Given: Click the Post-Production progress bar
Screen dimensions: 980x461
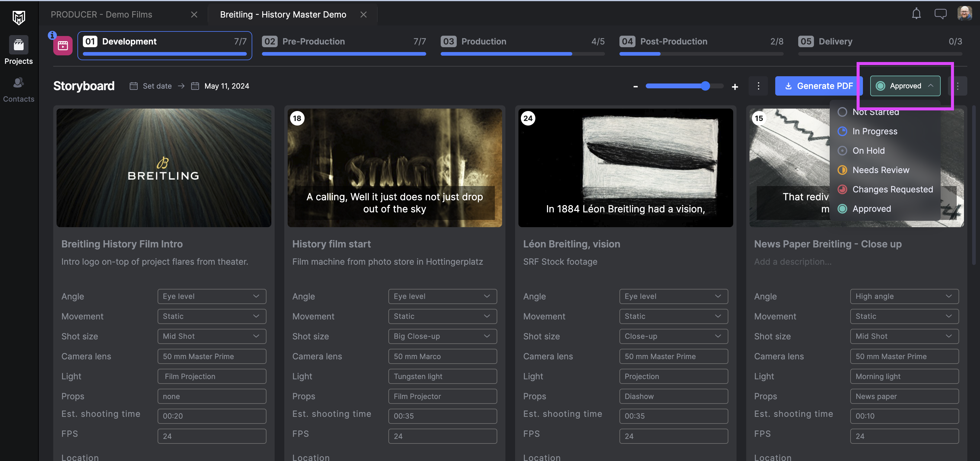Looking at the screenshot, I should pyautogui.click(x=701, y=54).
